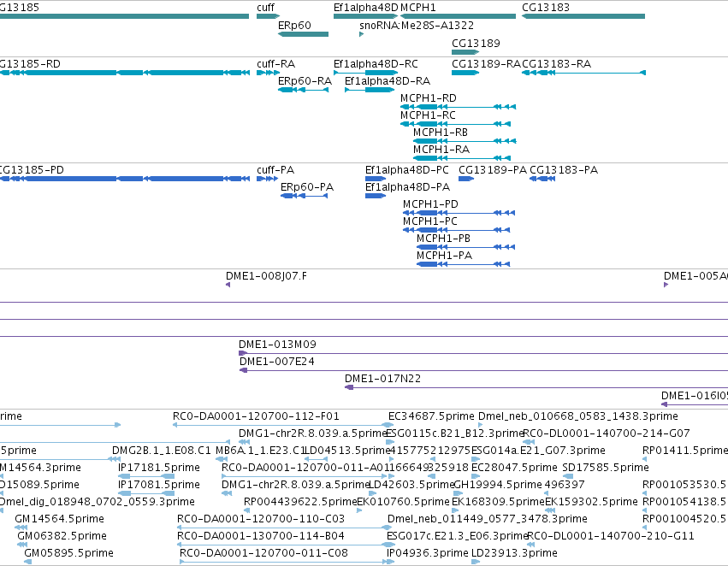Click the RC0-DA0001-120700-112-F01 EST label
Screen dimensions: 728x566
256,416
